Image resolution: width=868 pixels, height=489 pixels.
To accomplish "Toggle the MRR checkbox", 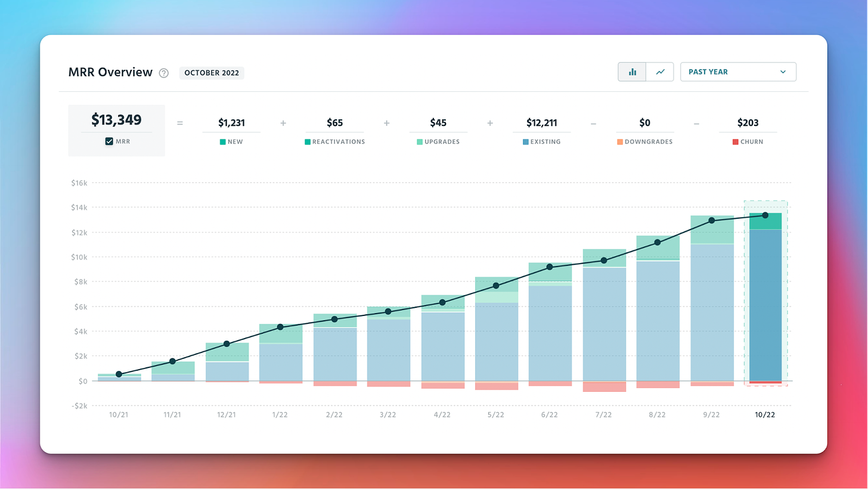I will tap(109, 141).
